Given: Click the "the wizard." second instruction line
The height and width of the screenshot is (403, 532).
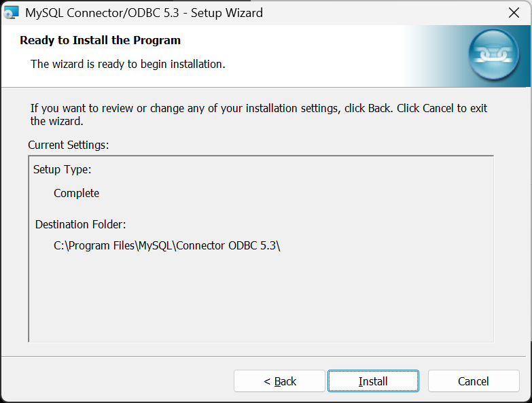Looking at the screenshot, I should [56, 122].
